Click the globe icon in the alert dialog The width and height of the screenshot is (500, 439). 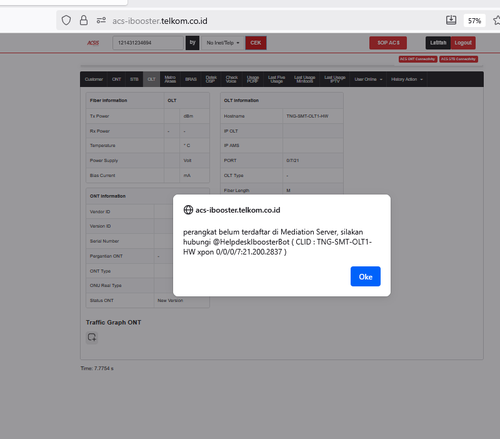pos(188,210)
